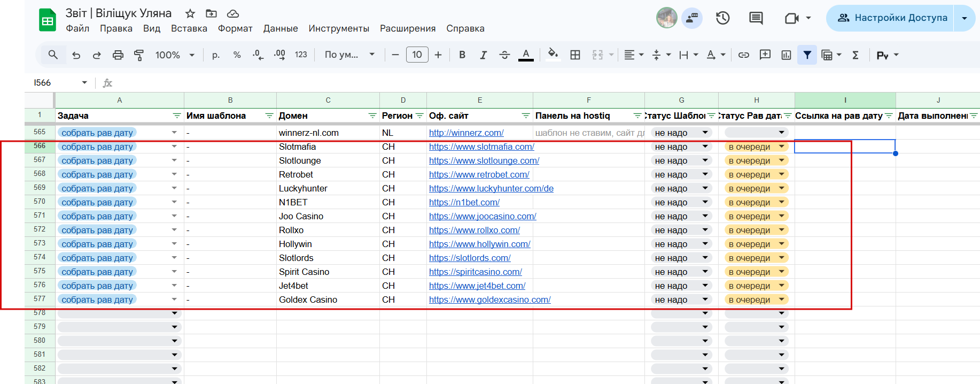The height and width of the screenshot is (384, 980).
Task: Open the text color picker
Action: click(526, 55)
